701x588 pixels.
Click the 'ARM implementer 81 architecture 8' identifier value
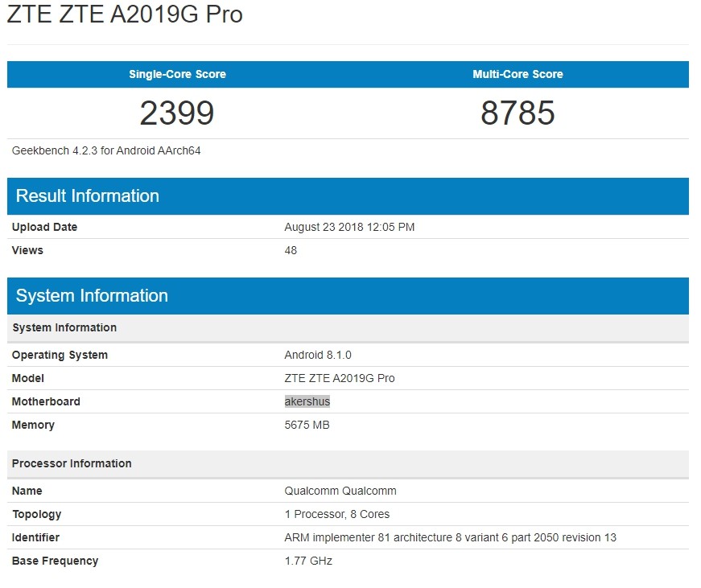[450, 537]
